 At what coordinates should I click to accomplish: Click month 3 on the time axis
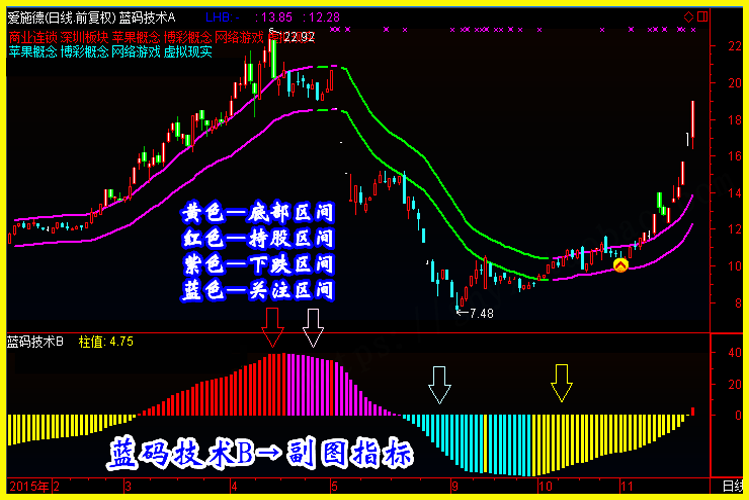(128, 487)
